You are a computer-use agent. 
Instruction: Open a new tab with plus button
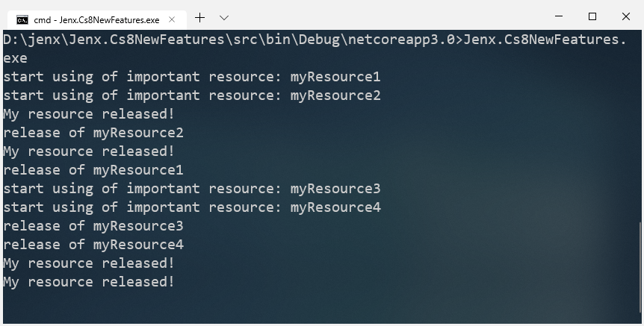[199, 17]
